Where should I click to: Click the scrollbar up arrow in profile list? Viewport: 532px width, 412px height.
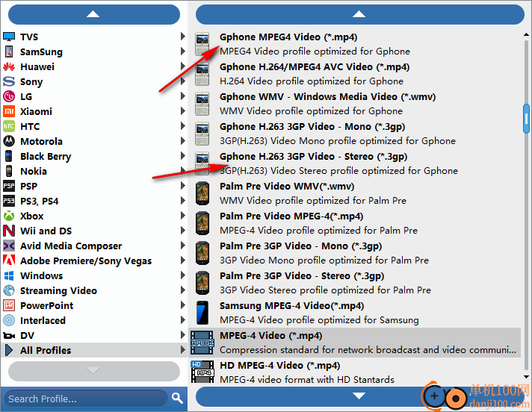(x=526, y=34)
